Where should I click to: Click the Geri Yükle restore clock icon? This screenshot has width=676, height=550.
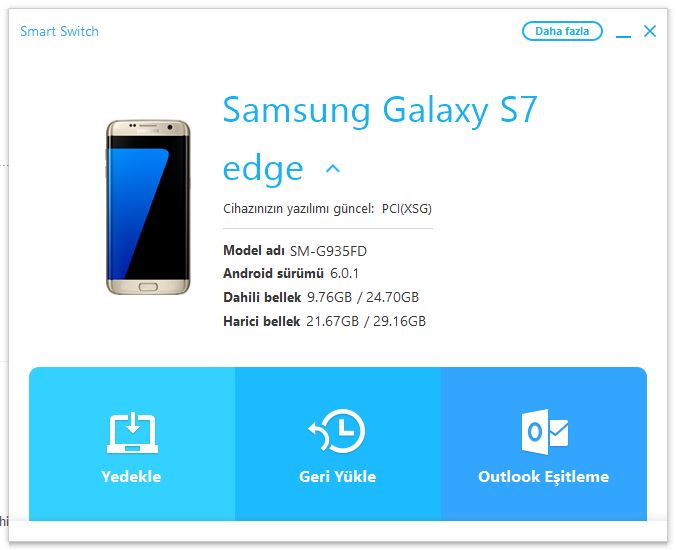click(x=337, y=431)
